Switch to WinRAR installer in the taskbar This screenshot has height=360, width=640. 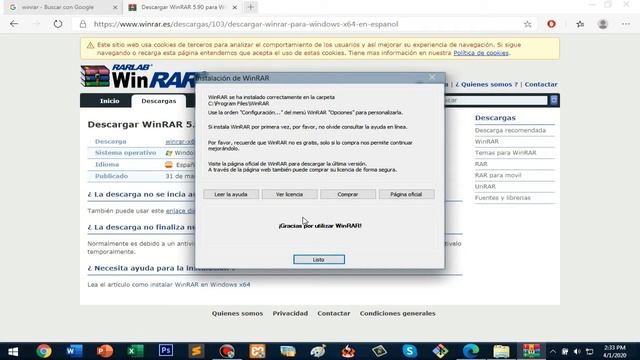coord(531,351)
